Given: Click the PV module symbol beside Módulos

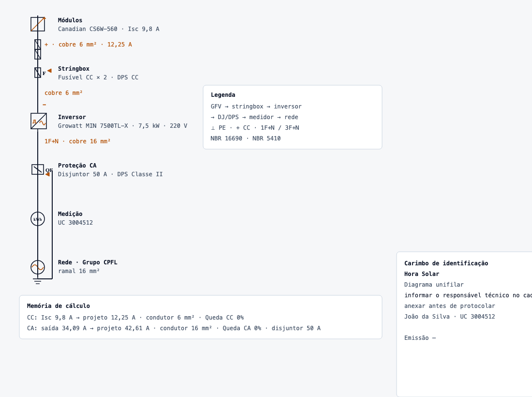Looking at the screenshot, I should click(38, 25).
